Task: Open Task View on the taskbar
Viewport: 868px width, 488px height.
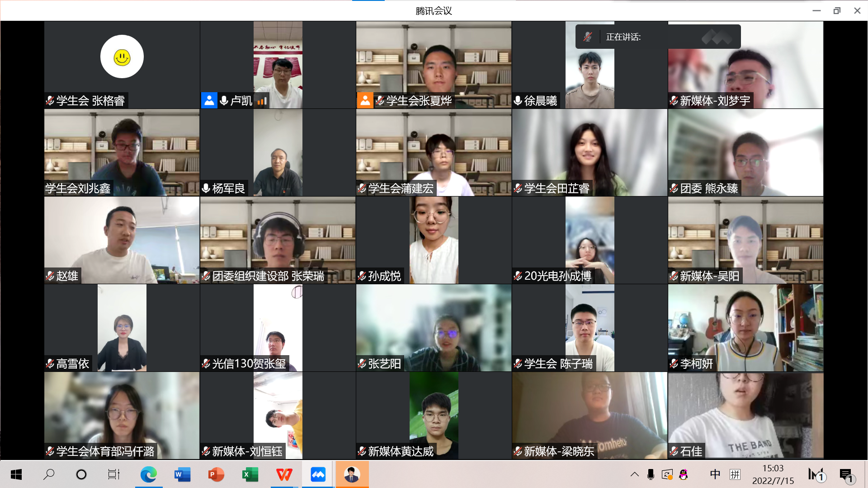Action: 114,474
